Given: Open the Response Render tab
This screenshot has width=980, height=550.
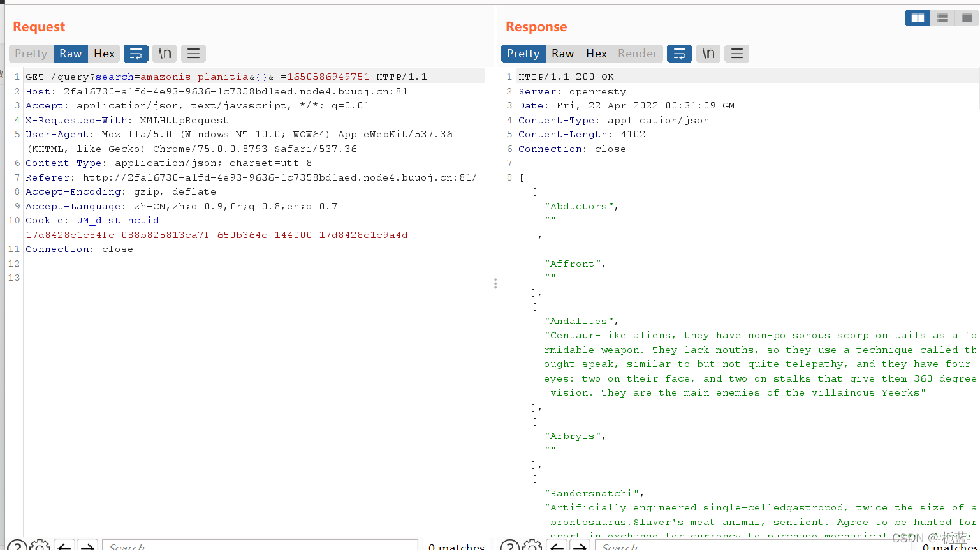Looking at the screenshot, I should (637, 54).
